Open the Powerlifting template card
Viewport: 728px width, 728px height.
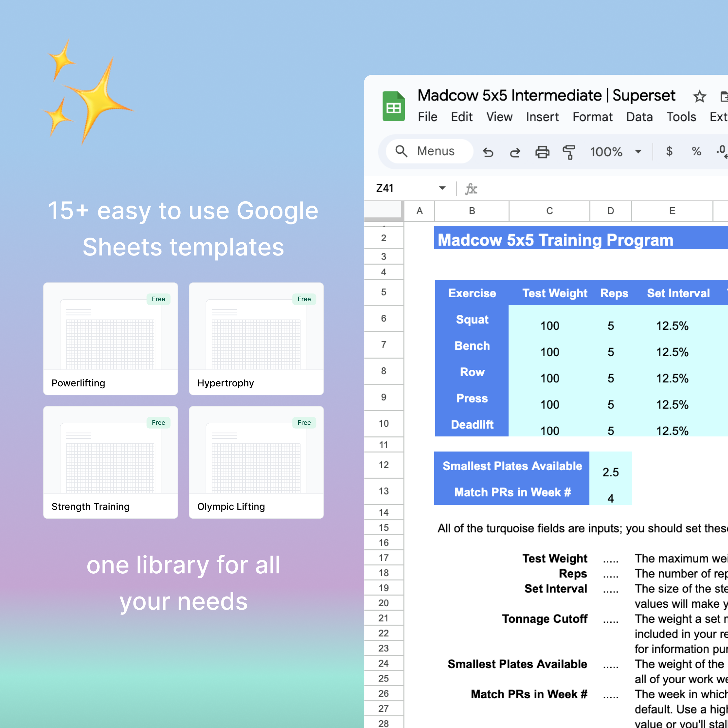(111, 338)
